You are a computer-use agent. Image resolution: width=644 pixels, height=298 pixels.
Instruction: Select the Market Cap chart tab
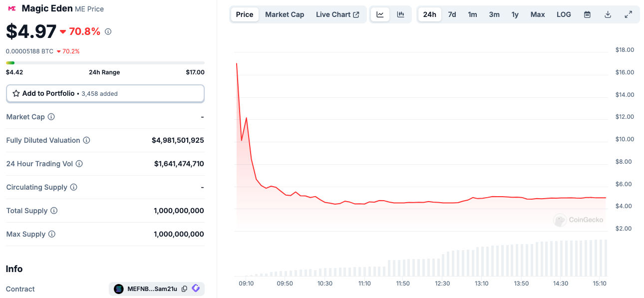285,14
